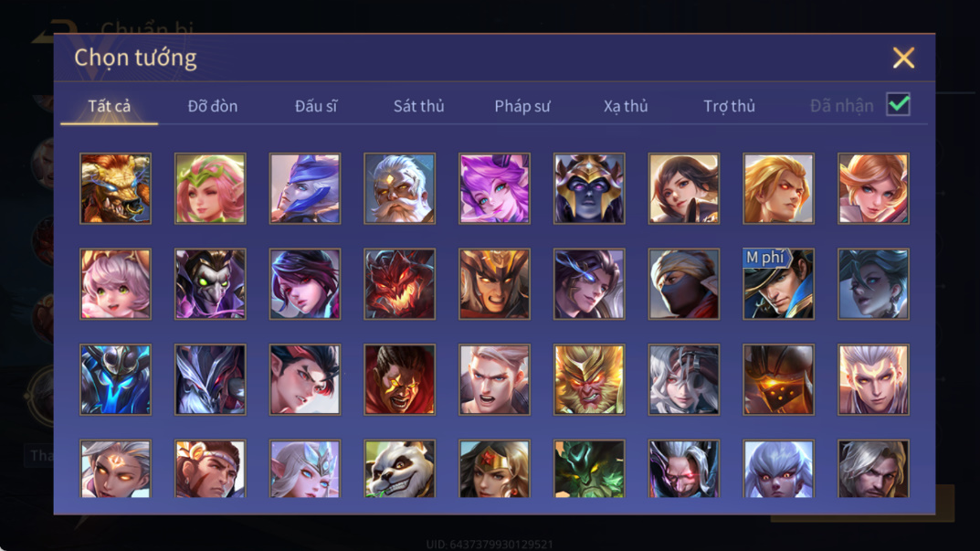This screenshot has width=980, height=551.
Task: Open the 'Xạ thủ' hero category
Action: coord(626,106)
